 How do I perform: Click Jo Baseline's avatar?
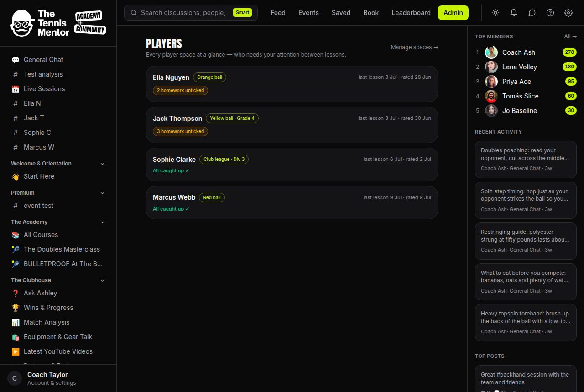pos(491,111)
